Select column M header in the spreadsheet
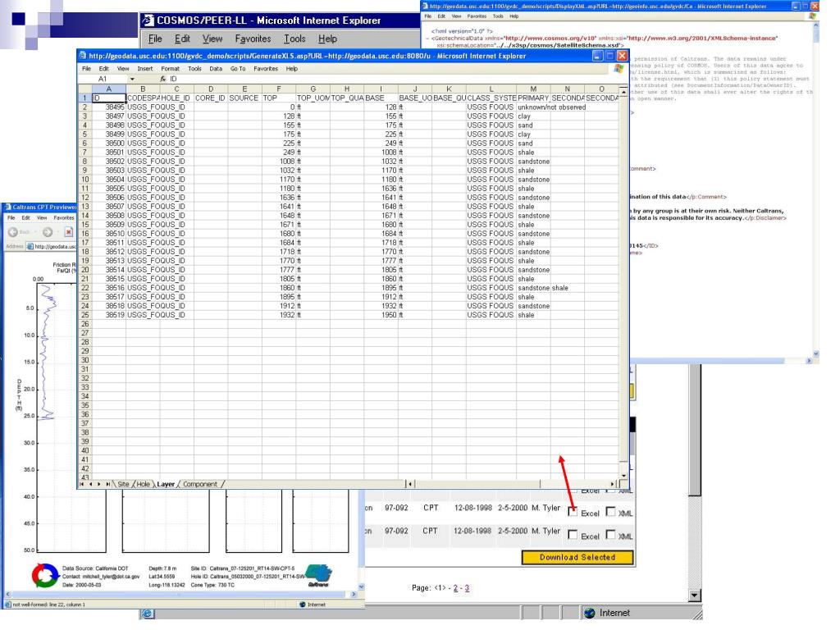 pos(533,89)
